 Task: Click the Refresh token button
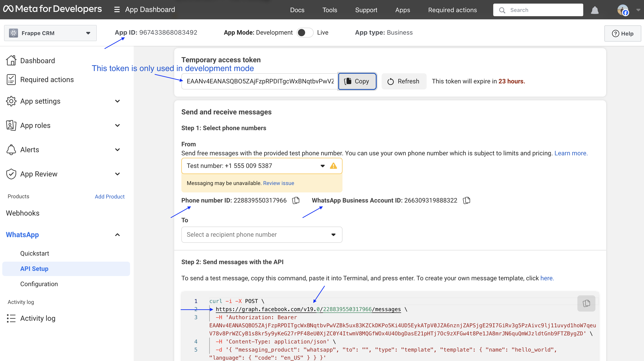pos(404,81)
